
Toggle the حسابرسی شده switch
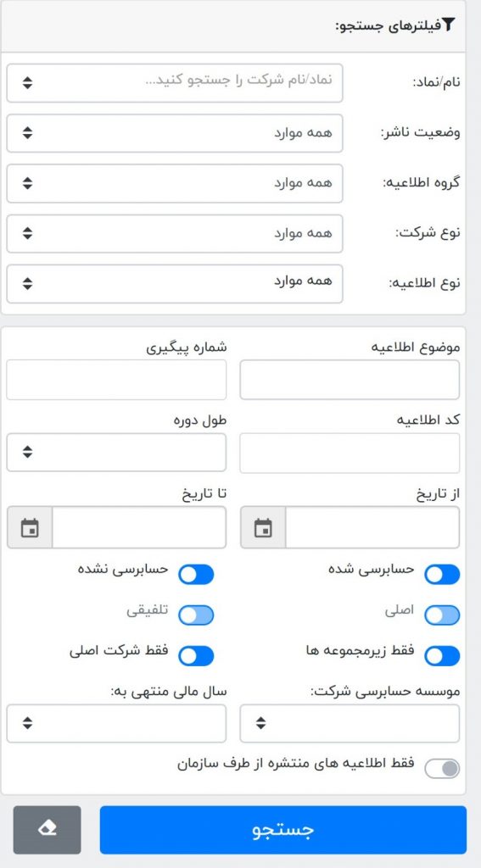click(442, 575)
